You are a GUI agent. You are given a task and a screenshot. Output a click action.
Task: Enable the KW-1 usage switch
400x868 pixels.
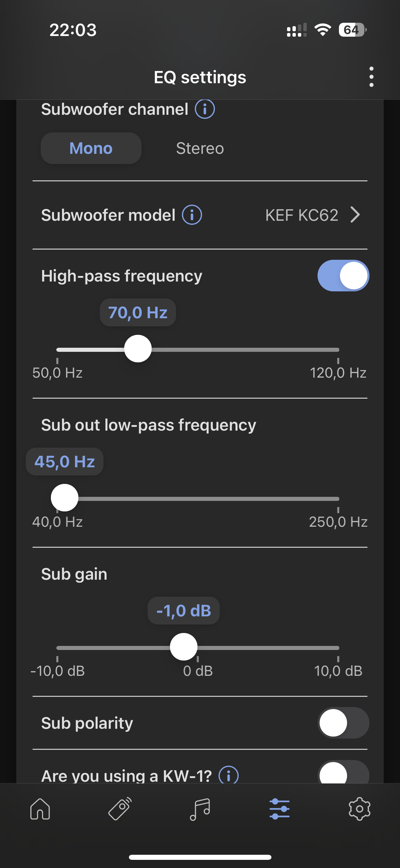(x=343, y=773)
